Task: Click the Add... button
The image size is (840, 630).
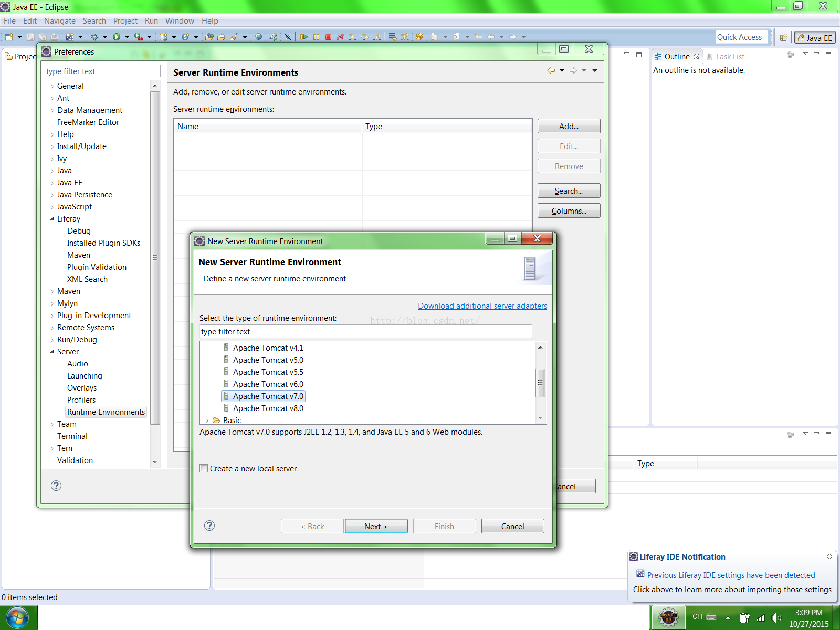Action: click(569, 126)
